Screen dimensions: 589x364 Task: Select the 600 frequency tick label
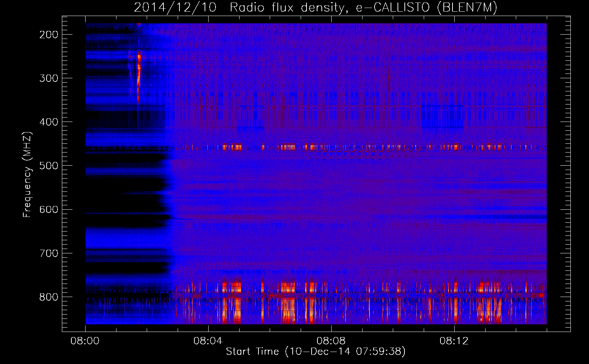[49, 209]
